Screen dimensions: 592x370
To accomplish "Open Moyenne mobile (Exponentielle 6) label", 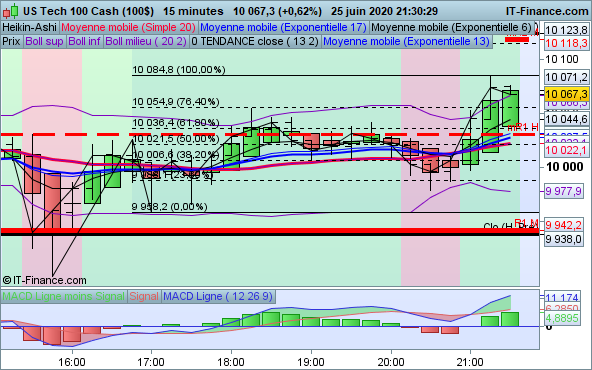I will click(x=452, y=28).
